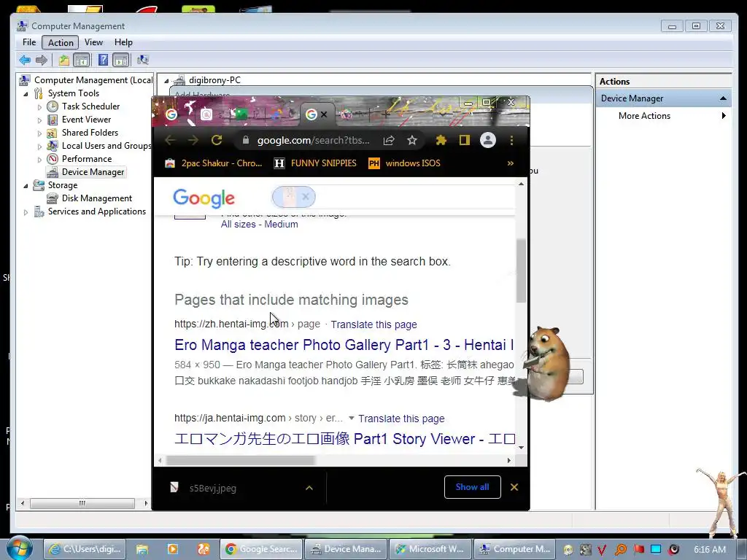Click Chrome's Forward arrow button

193,140
